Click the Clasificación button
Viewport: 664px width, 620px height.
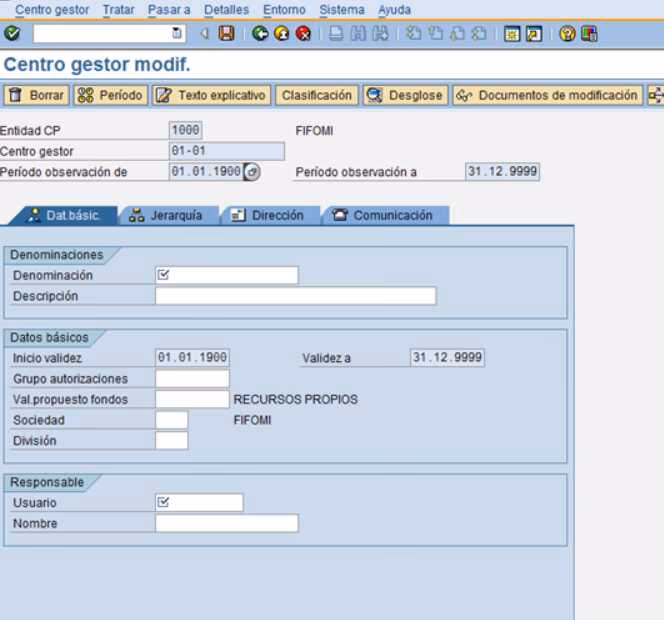317,95
